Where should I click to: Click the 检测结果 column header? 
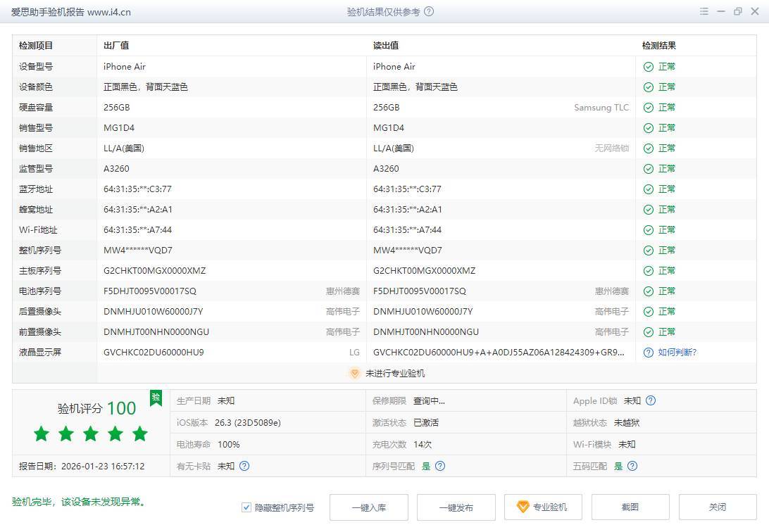coord(659,46)
